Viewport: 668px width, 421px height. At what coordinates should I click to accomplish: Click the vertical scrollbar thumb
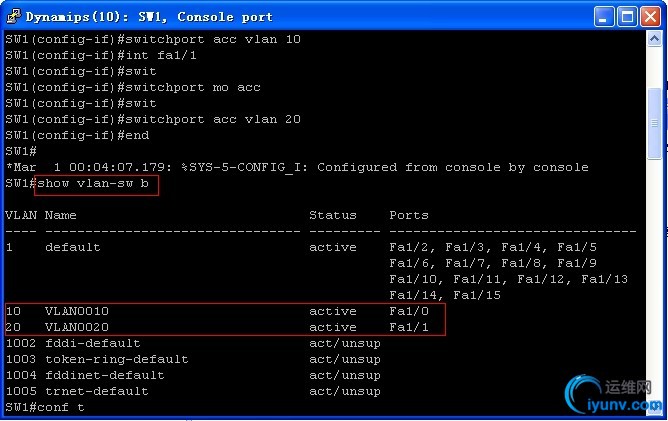(654, 124)
